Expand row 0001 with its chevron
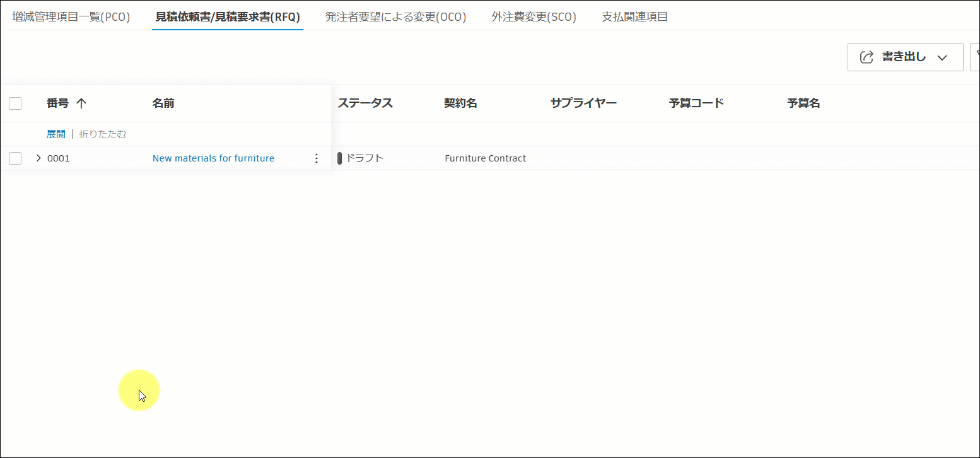Image resolution: width=980 pixels, height=458 pixels. pyautogui.click(x=37, y=158)
